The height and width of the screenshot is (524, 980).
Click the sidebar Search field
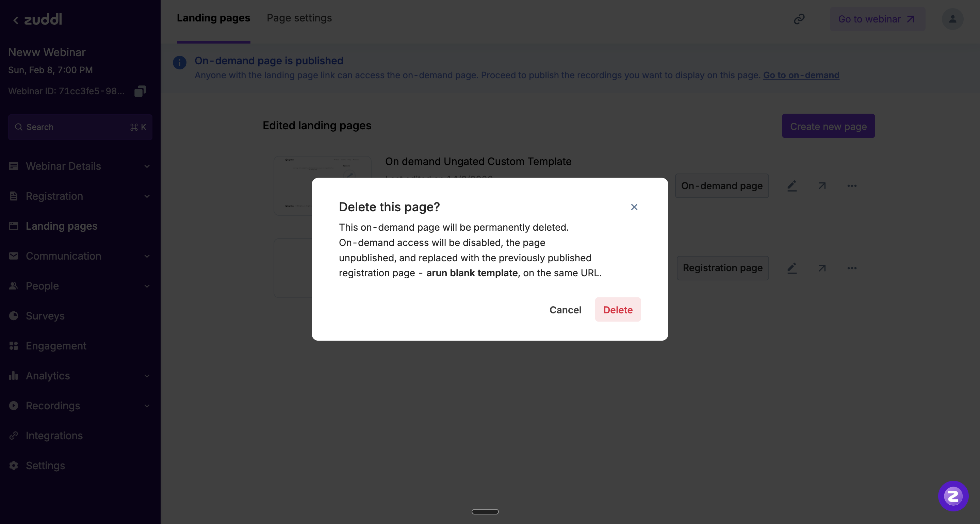[x=80, y=127]
